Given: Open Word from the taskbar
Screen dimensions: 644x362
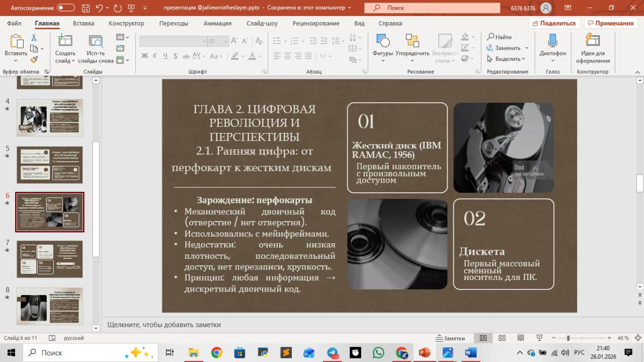Looking at the screenshot, I should [x=471, y=353].
